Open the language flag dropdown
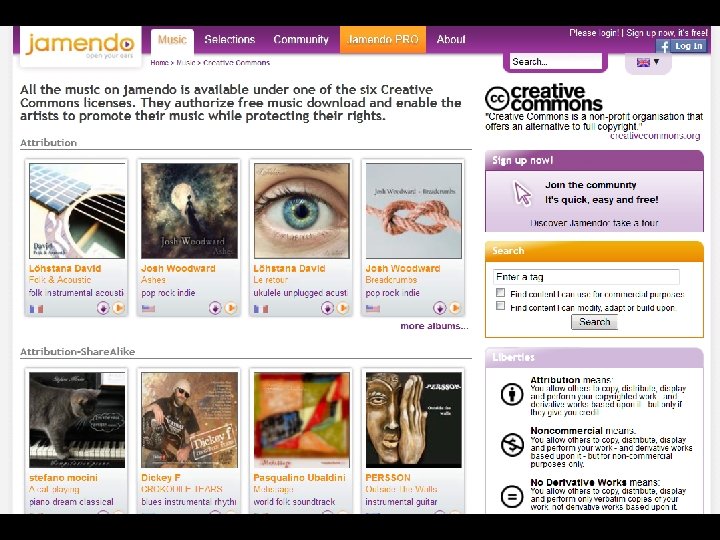This screenshot has width=720, height=540. (x=648, y=62)
